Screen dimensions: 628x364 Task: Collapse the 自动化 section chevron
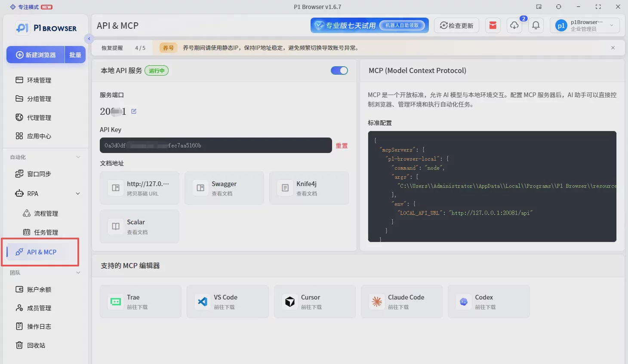pos(78,157)
